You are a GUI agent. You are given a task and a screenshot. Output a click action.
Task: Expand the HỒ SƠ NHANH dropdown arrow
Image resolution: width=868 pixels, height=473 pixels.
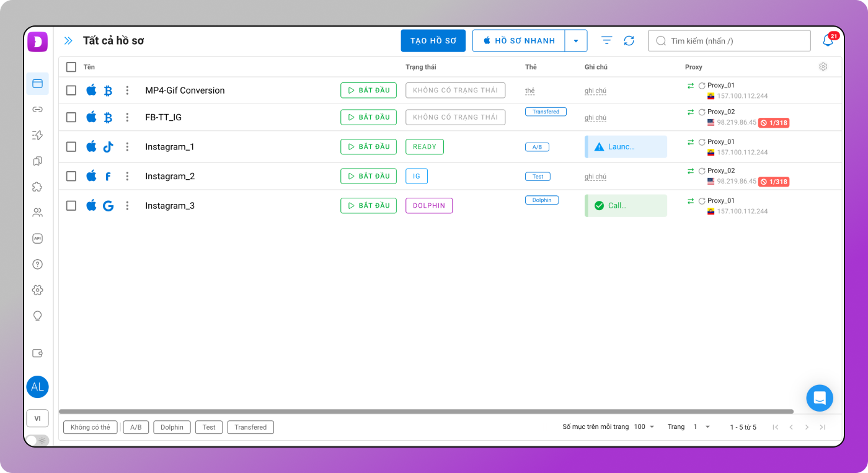(576, 41)
